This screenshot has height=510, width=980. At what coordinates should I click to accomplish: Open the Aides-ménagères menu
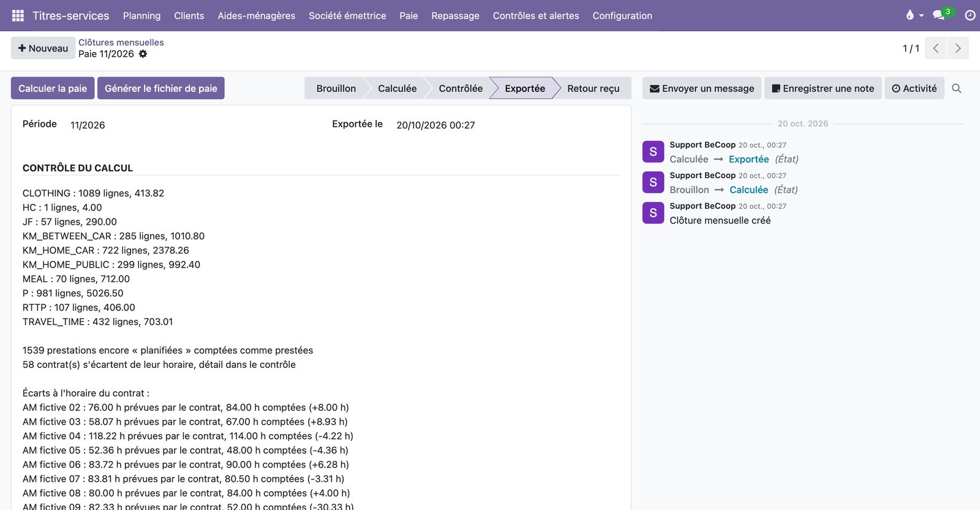256,15
